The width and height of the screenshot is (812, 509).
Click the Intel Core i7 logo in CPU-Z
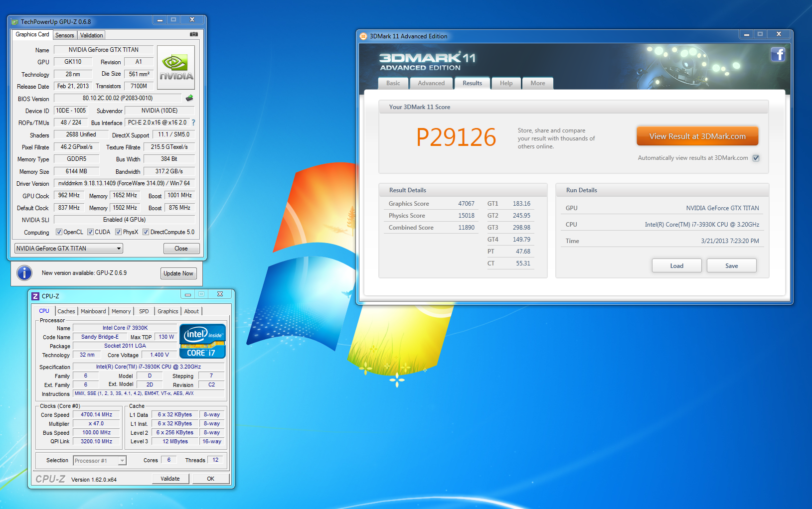pyautogui.click(x=202, y=341)
